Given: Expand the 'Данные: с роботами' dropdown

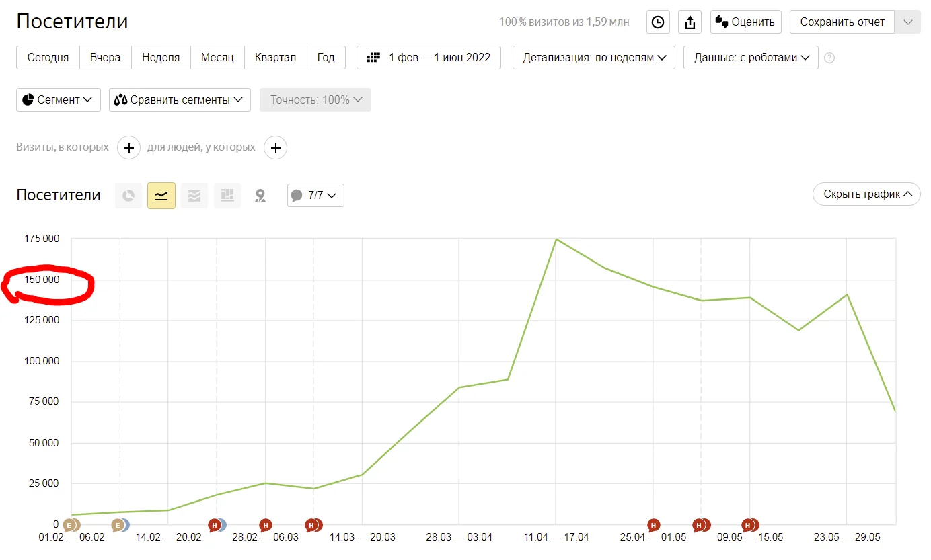Looking at the screenshot, I should 751,58.
